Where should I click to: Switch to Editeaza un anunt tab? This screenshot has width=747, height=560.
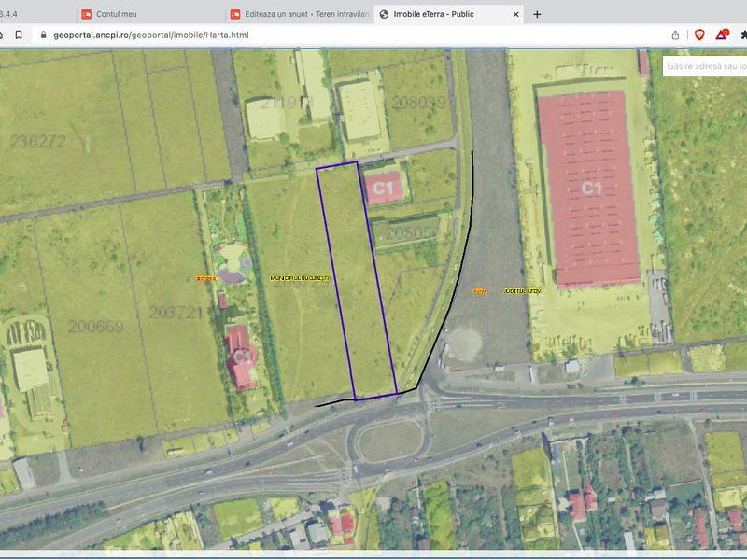[x=299, y=14]
